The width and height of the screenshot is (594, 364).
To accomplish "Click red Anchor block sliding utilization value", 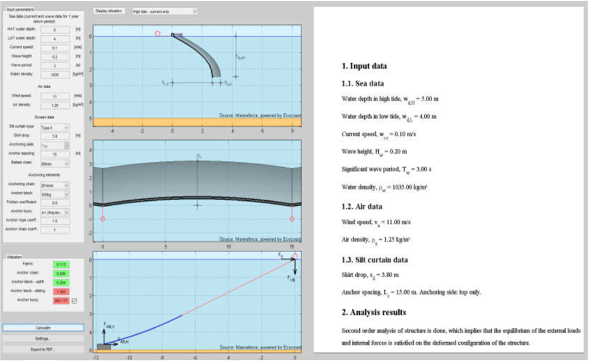I will click(60, 291).
